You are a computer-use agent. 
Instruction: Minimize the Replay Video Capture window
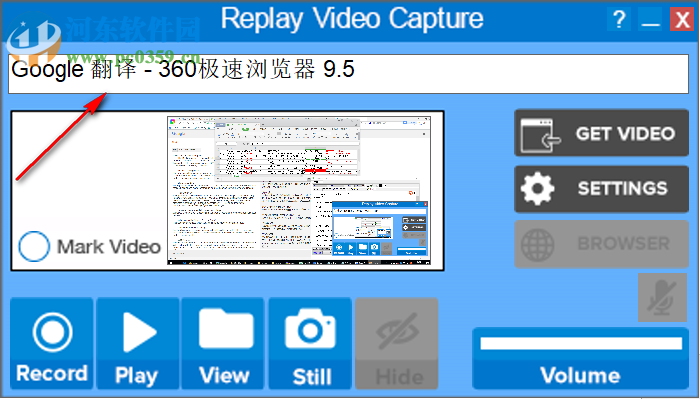click(650, 20)
